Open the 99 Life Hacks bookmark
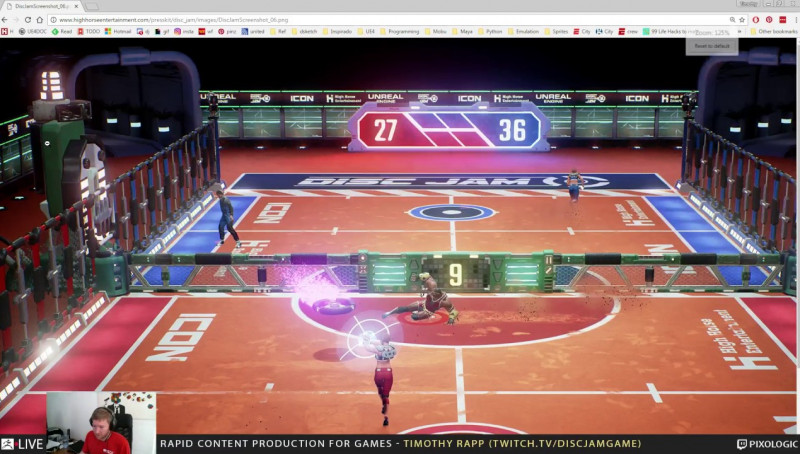This screenshot has height=454, width=800. [664, 32]
